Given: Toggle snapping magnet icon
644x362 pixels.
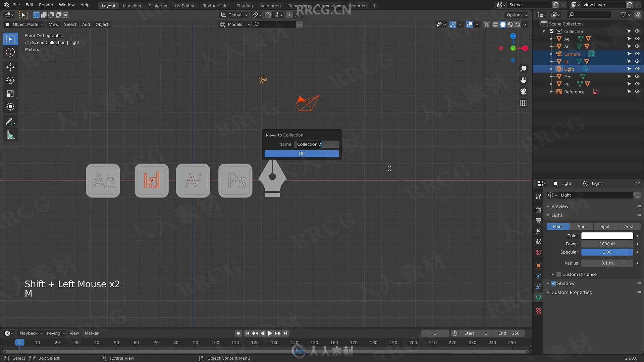Looking at the screenshot, I should click(x=268, y=15).
